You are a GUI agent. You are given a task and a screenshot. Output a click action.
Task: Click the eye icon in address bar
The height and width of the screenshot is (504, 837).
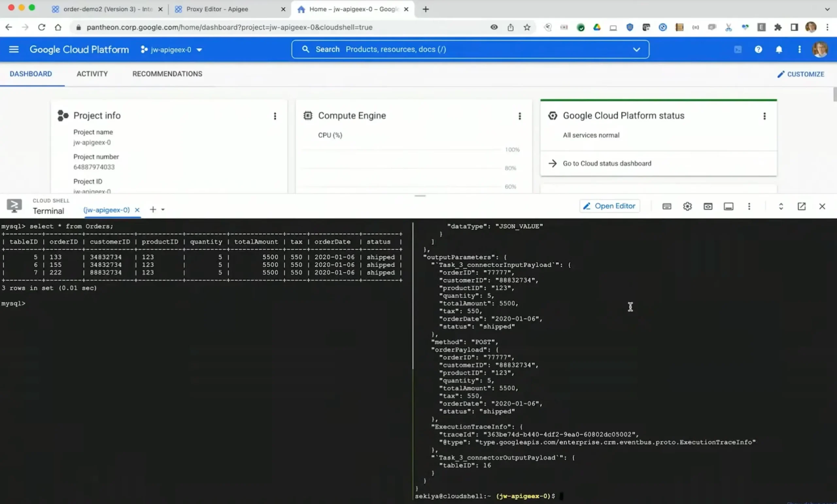[494, 27]
